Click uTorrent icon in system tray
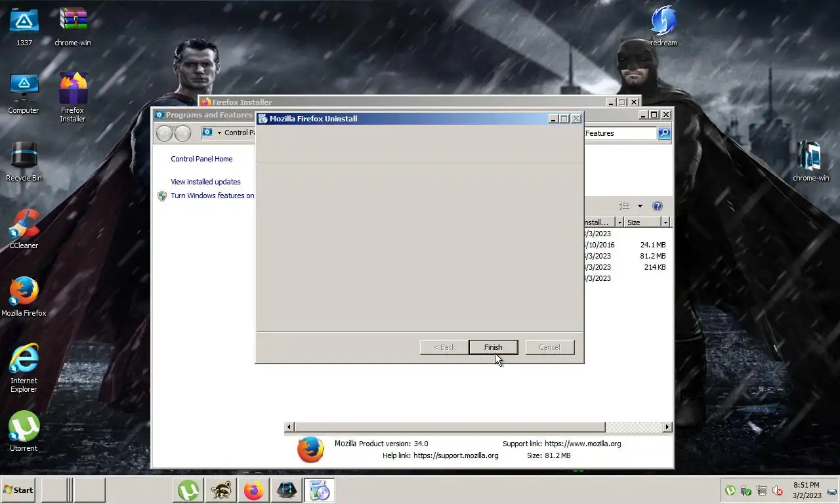The width and height of the screenshot is (840, 504). (730, 490)
